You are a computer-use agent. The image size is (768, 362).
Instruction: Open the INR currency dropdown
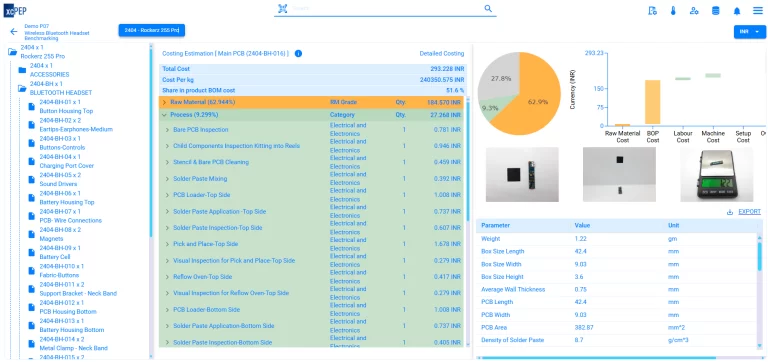pos(749,32)
